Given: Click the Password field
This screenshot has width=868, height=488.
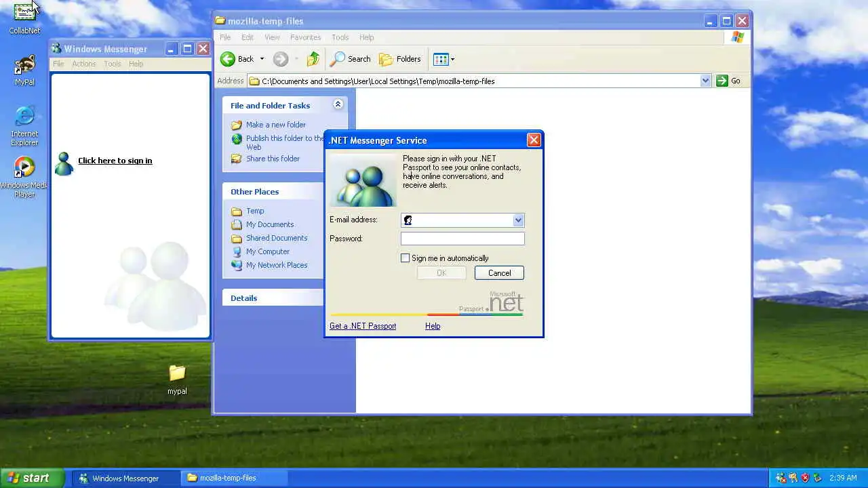Looking at the screenshot, I should pos(462,239).
